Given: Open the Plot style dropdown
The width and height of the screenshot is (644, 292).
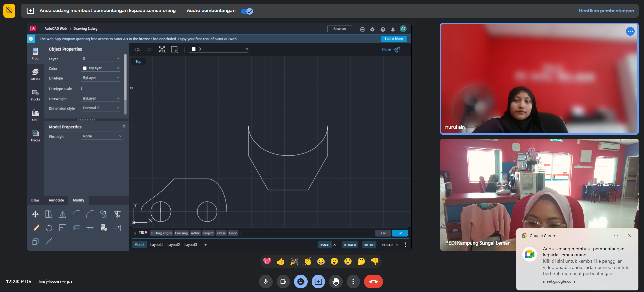Looking at the screenshot, I should click(102, 136).
